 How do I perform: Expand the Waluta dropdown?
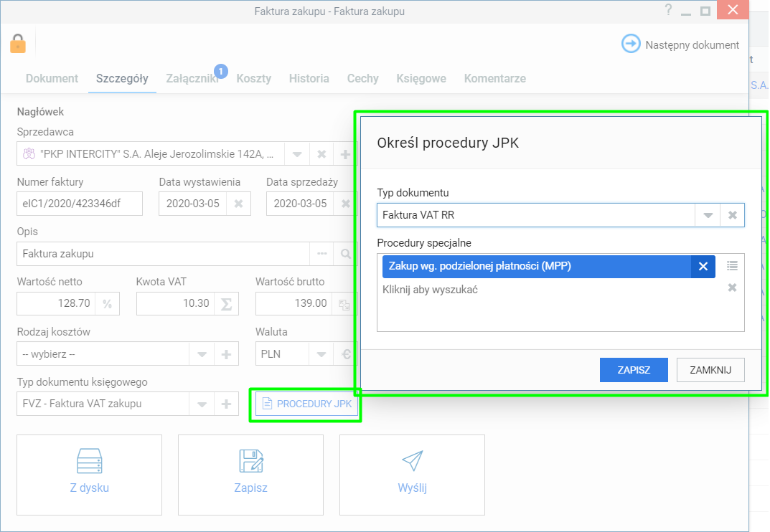coord(321,354)
